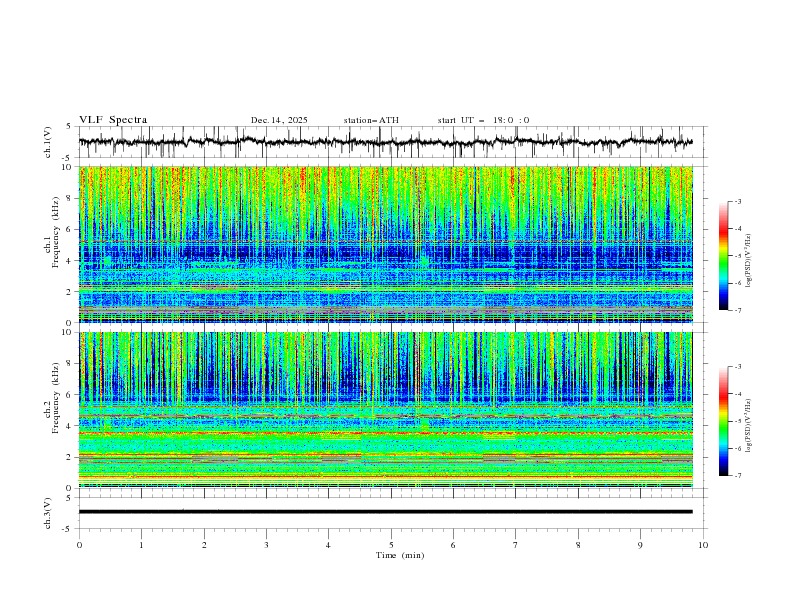This screenshot has width=792, height=612.
Task: Click the ch.2 spectrogram panel
Action: tap(386, 410)
